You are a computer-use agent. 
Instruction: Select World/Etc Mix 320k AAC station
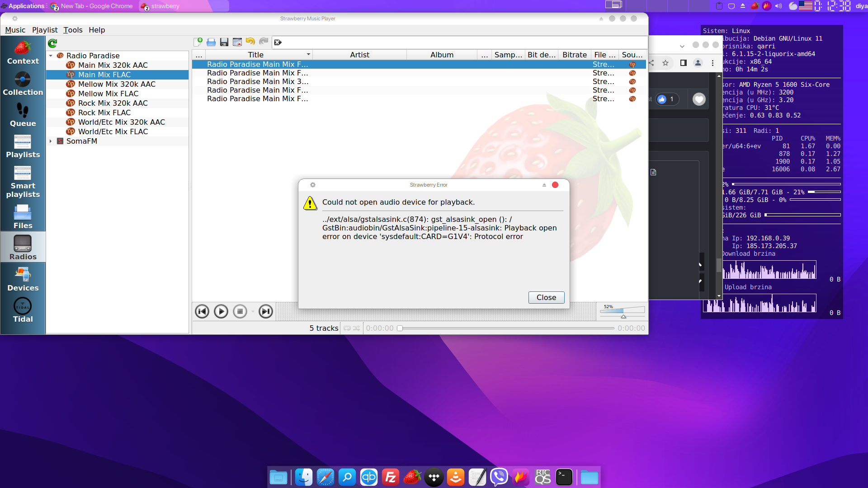[121, 122]
